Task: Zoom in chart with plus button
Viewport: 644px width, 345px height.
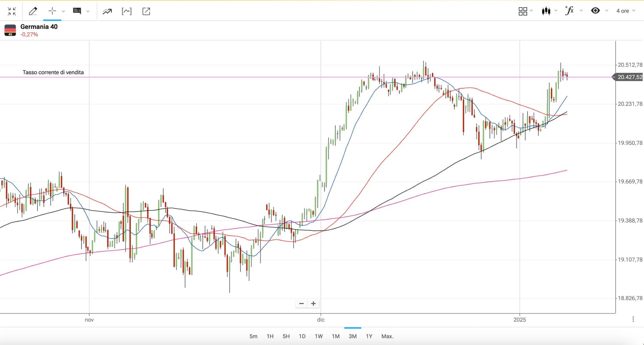Action: click(x=313, y=303)
